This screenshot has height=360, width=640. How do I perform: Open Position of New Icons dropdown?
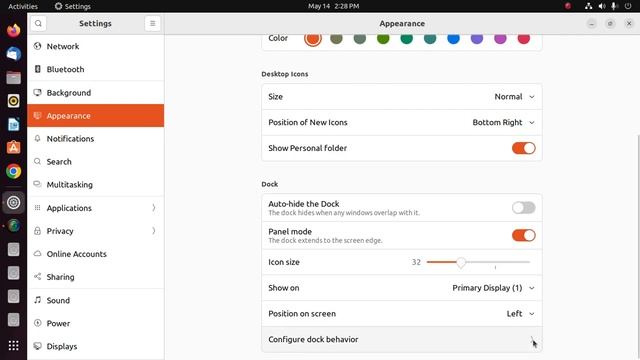503,122
